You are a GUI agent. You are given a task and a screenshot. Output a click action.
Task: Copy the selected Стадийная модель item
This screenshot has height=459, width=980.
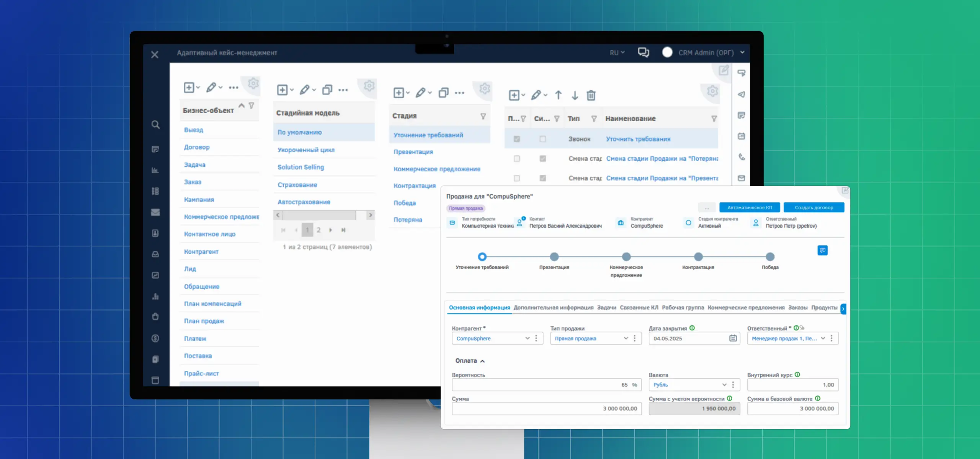click(327, 90)
